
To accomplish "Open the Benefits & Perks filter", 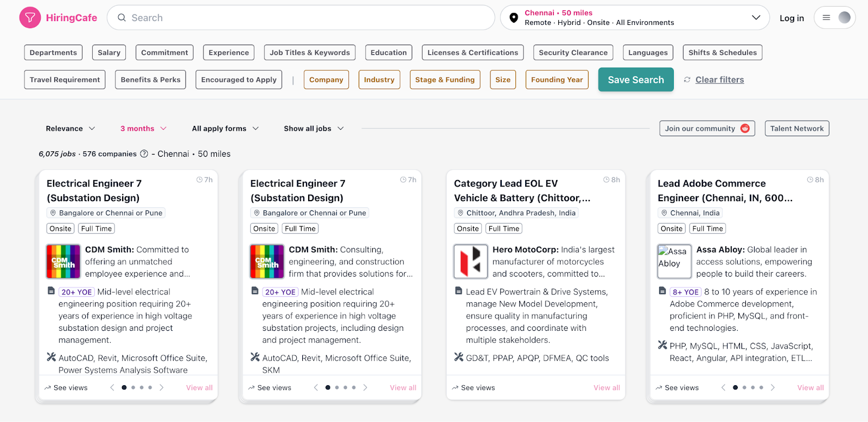I will coord(151,80).
